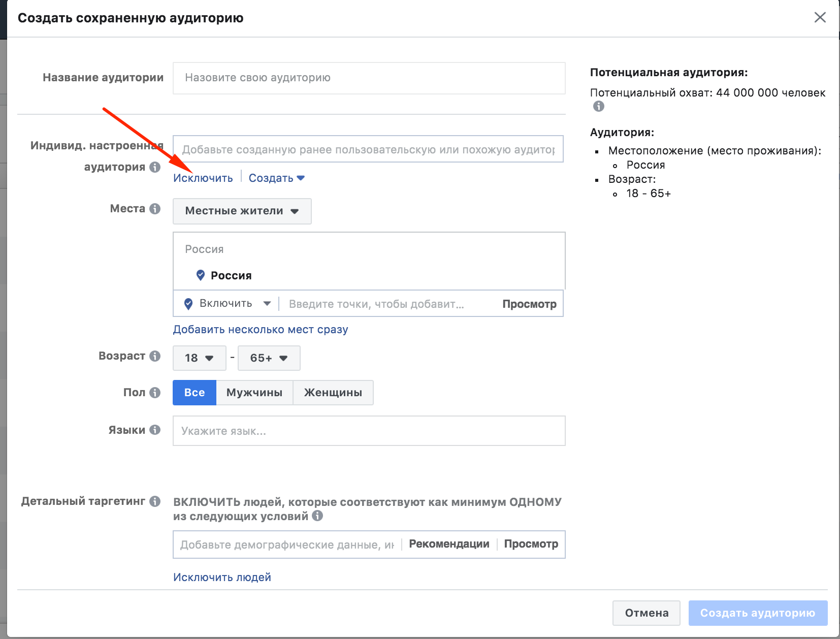The width and height of the screenshot is (840, 639).
Task: Select Женщины gender option
Action: click(333, 393)
